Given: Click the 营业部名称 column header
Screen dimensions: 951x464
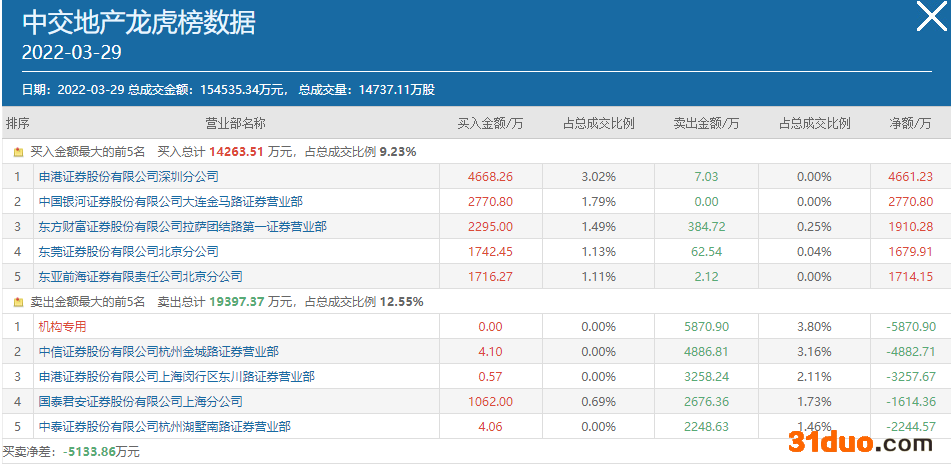Looking at the screenshot, I should 236,124.
